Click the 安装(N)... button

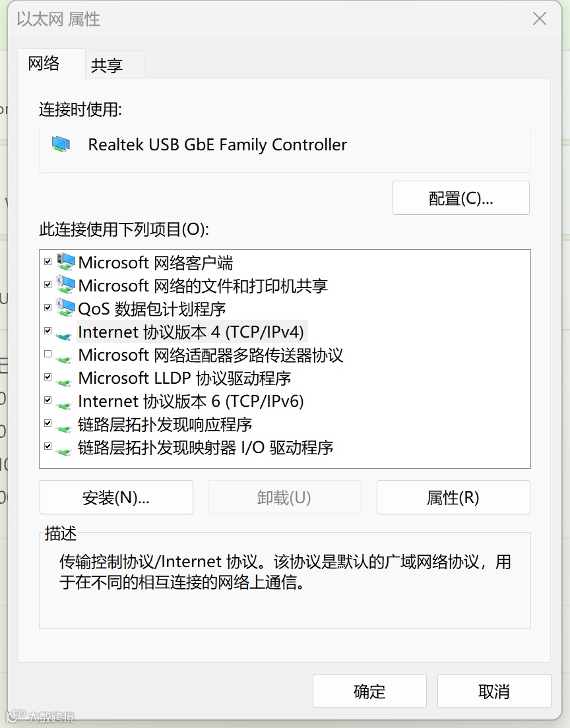116,497
